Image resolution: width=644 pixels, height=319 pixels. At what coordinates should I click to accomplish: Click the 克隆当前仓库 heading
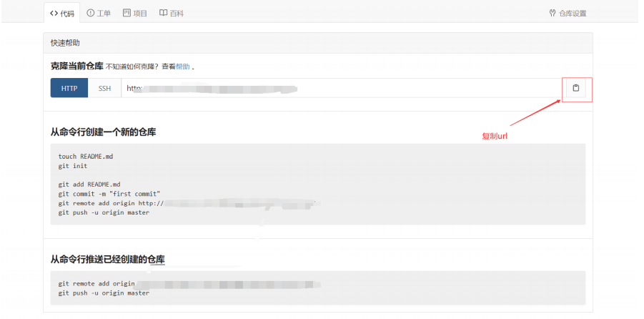[x=76, y=67]
